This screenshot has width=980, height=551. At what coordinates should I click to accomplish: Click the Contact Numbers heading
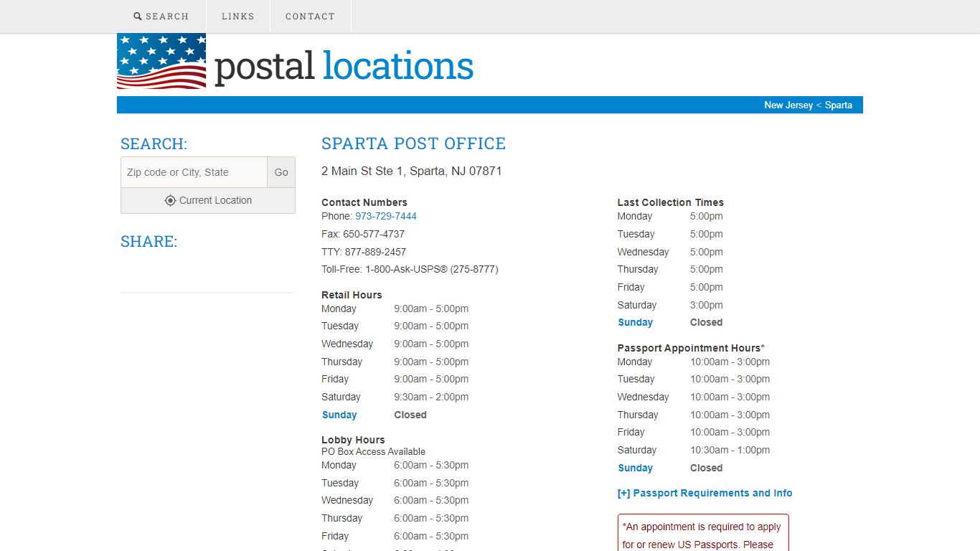click(x=364, y=202)
